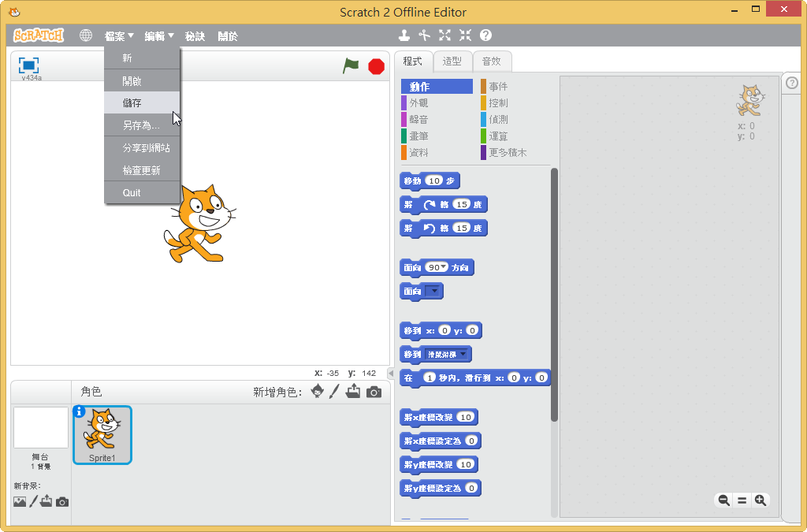Select the 事件 events category

[515, 87]
